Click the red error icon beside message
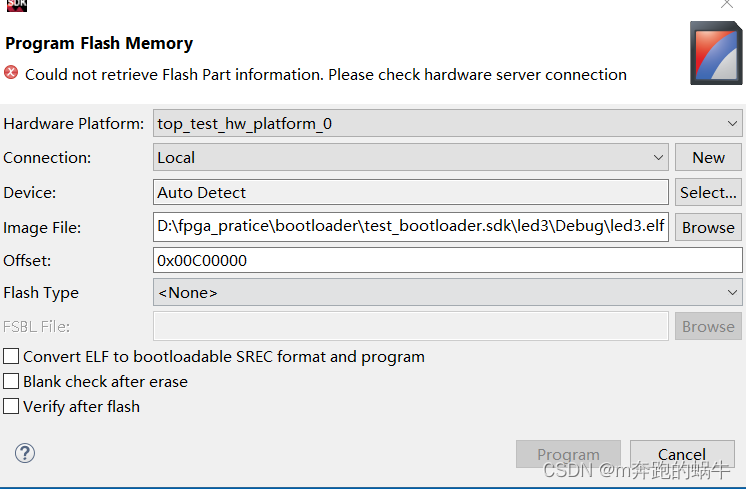The height and width of the screenshot is (489, 746). (11, 73)
